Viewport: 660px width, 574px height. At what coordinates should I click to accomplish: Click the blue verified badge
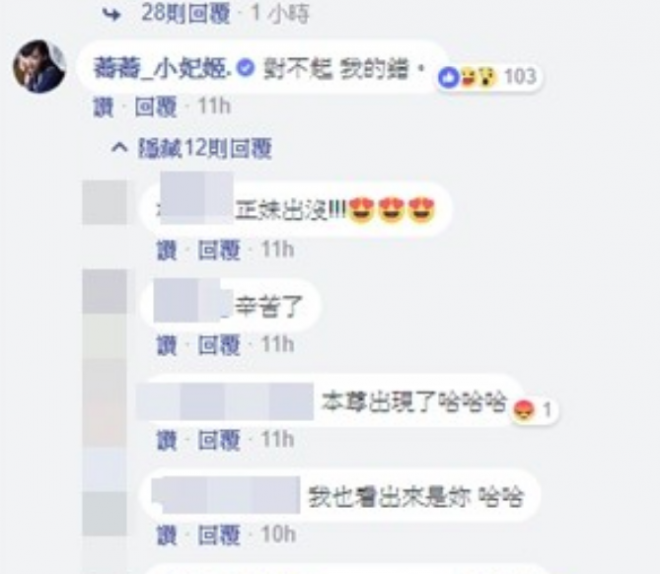[245, 68]
